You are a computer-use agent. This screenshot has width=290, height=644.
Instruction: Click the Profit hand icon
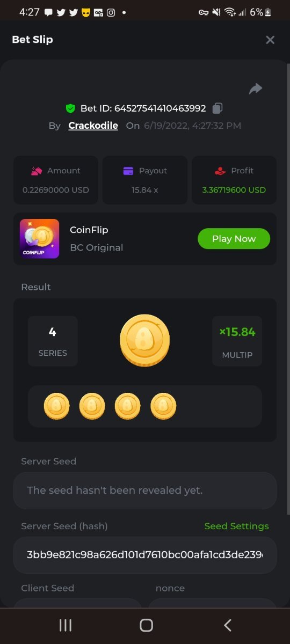tap(220, 171)
